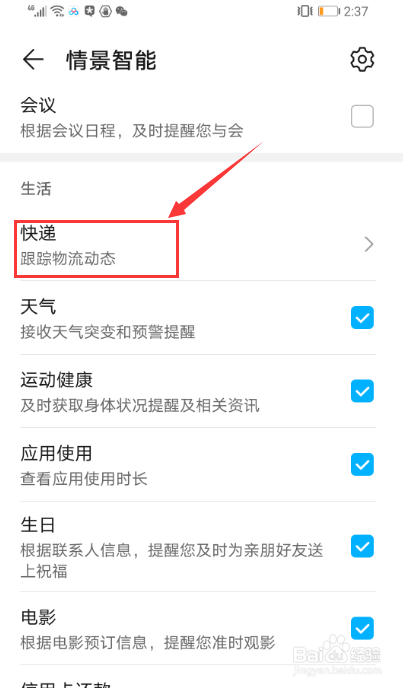Tap the 2:37 clock in status bar
This screenshot has width=410, height=688.
click(356, 11)
